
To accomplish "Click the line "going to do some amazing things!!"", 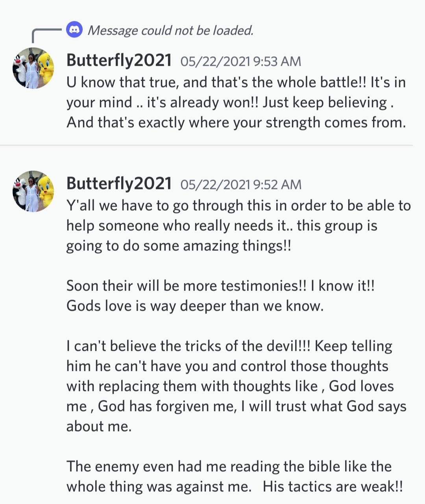I will click(x=179, y=246).
